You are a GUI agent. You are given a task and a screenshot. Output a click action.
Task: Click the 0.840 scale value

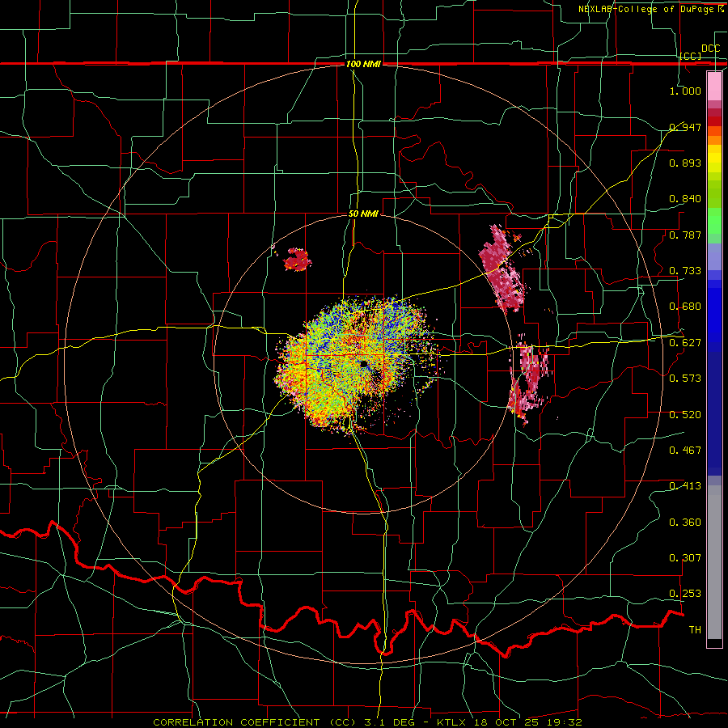(x=685, y=199)
